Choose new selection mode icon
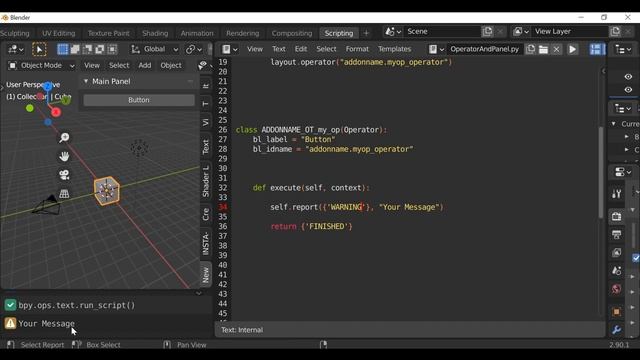Screen dimensions: 640x360 pos(62,49)
